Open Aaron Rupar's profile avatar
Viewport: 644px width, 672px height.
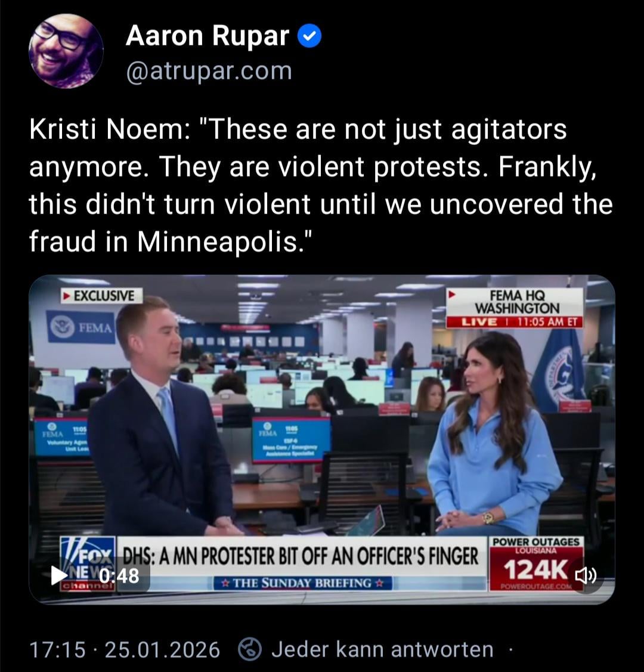66,51
